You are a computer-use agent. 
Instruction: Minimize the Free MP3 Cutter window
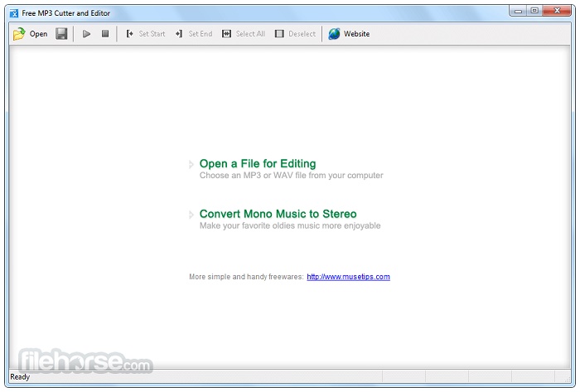click(x=518, y=11)
